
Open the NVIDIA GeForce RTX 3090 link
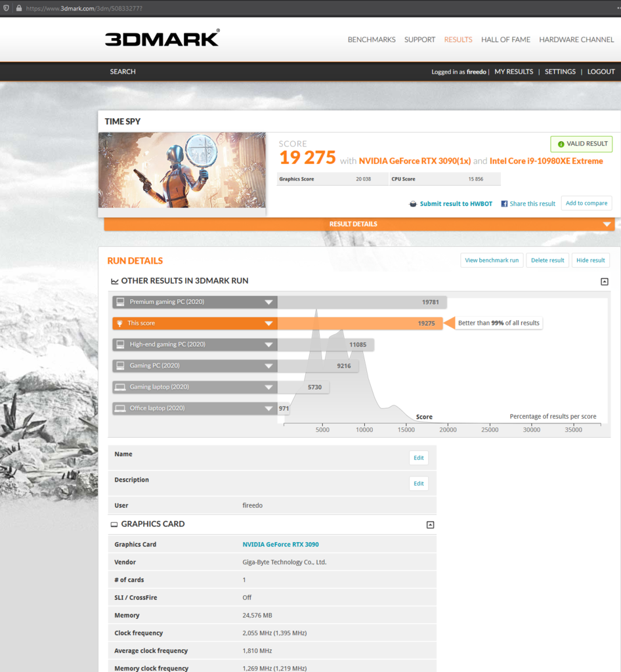280,545
